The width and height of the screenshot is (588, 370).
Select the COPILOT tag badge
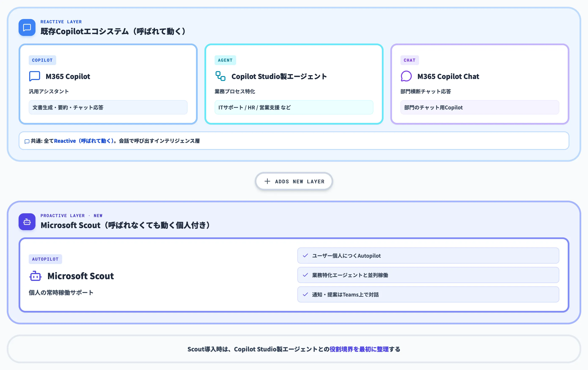(x=42, y=60)
